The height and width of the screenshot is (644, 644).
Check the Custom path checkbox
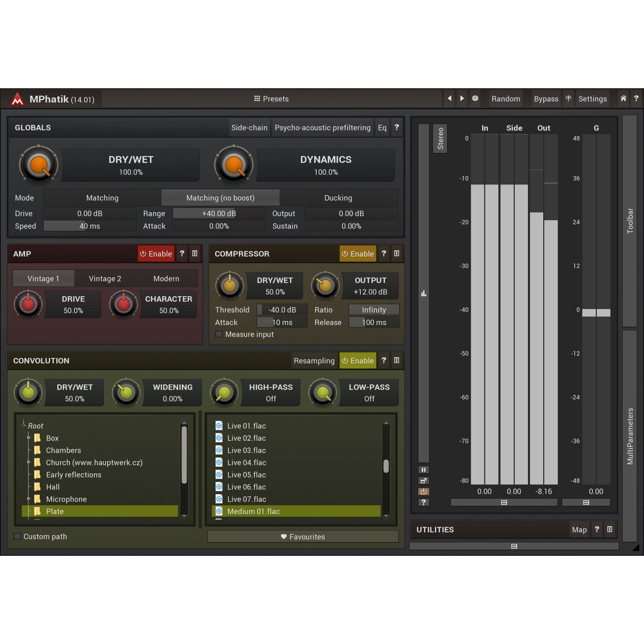pos(17,536)
